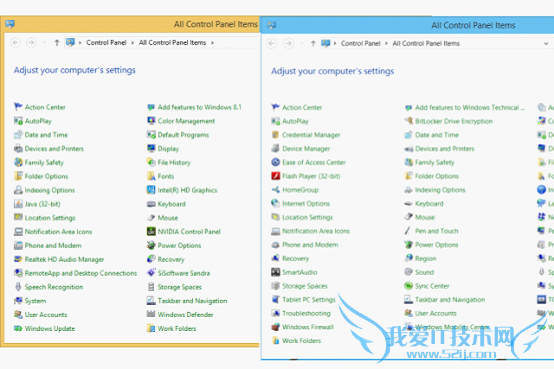
Task: Open Taskbar and Navigation link in left window
Action: 192,300
